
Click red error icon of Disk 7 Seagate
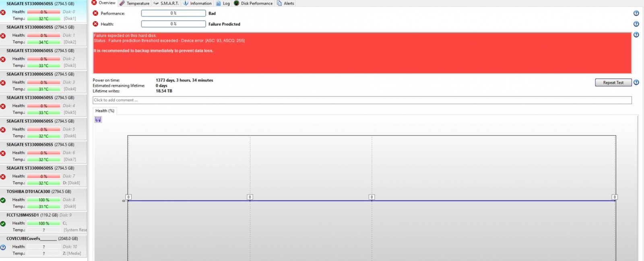3,177
